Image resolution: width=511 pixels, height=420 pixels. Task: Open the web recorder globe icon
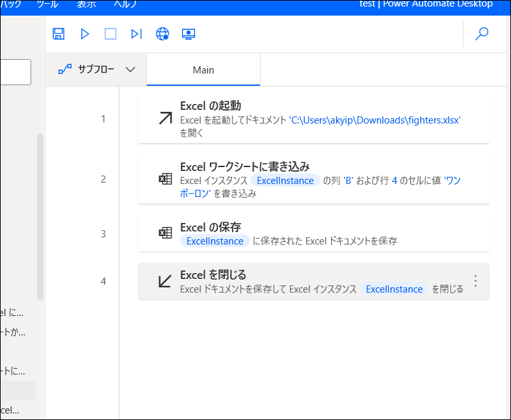coord(163,34)
